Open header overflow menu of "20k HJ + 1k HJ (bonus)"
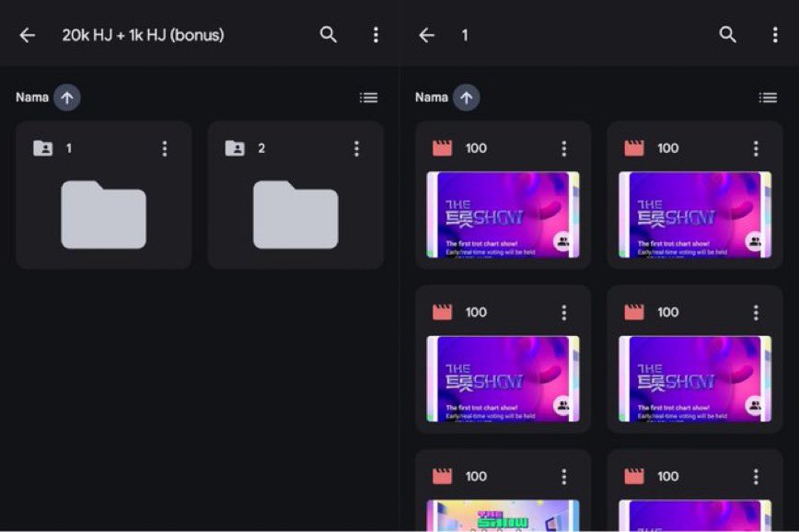Image resolution: width=799 pixels, height=532 pixels. point(376,35)
